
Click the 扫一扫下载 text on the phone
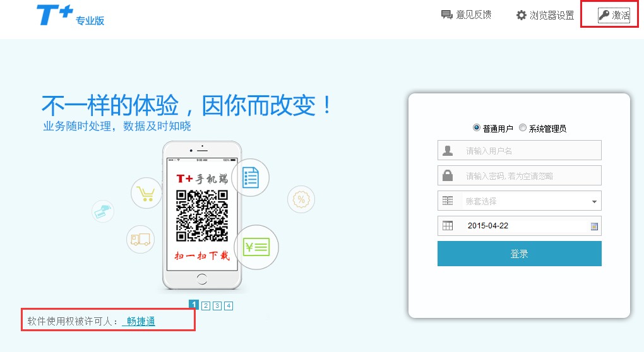pyautogui.click(x=201, y=255)
